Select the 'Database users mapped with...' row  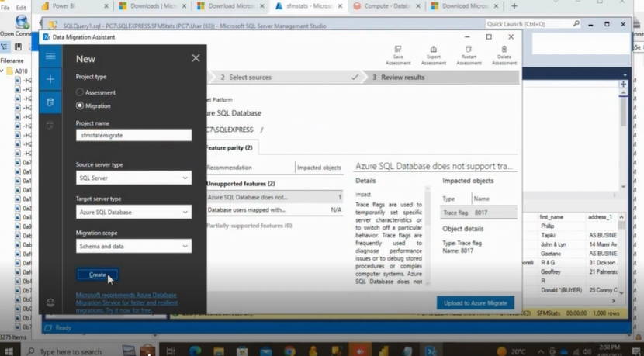coord(275,210)
